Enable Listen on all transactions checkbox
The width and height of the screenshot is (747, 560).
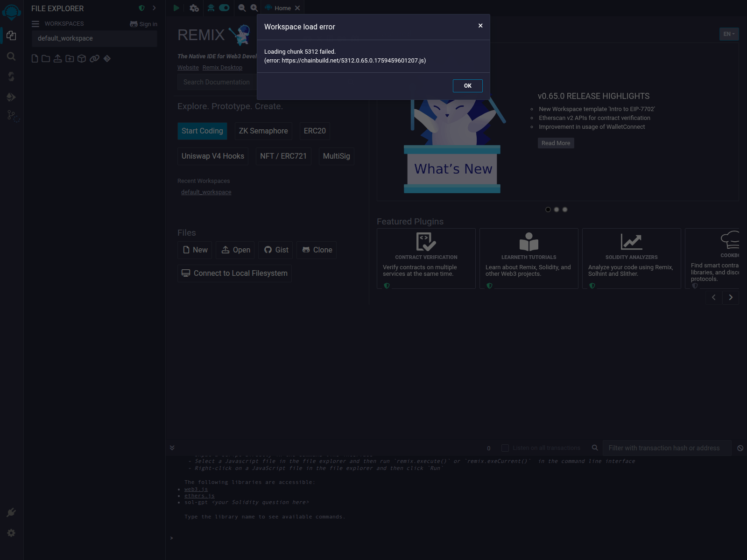point(505,448)
